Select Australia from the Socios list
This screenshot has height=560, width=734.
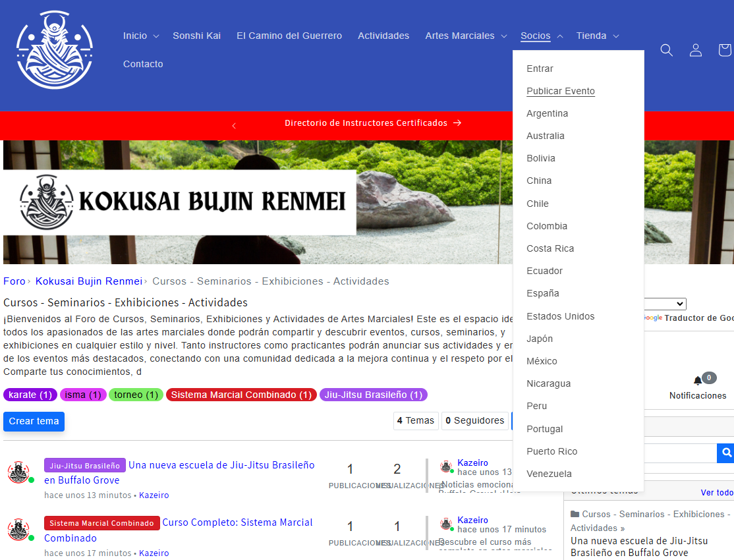tap(546, 136)
